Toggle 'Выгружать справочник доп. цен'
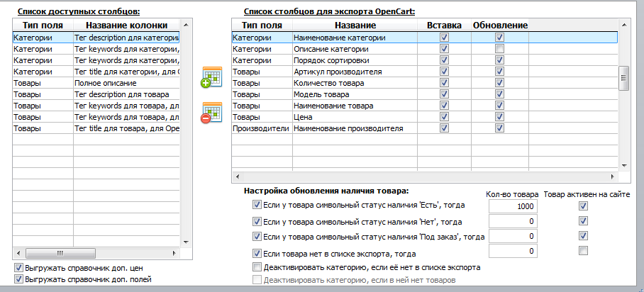644x292 pixels. tap(18, 268)
